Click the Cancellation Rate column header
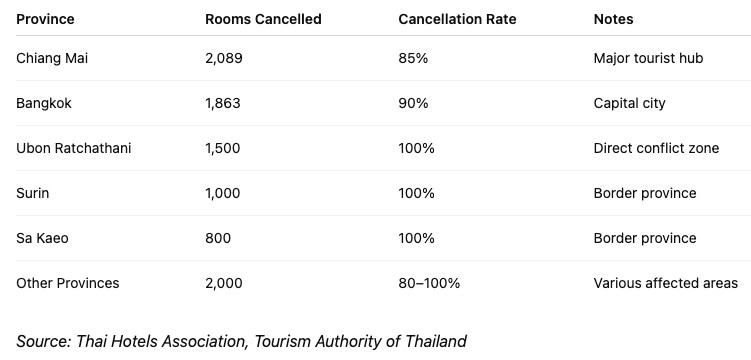Image resolution: width=751 pixels, height=360 pixels. pos(457,19)
